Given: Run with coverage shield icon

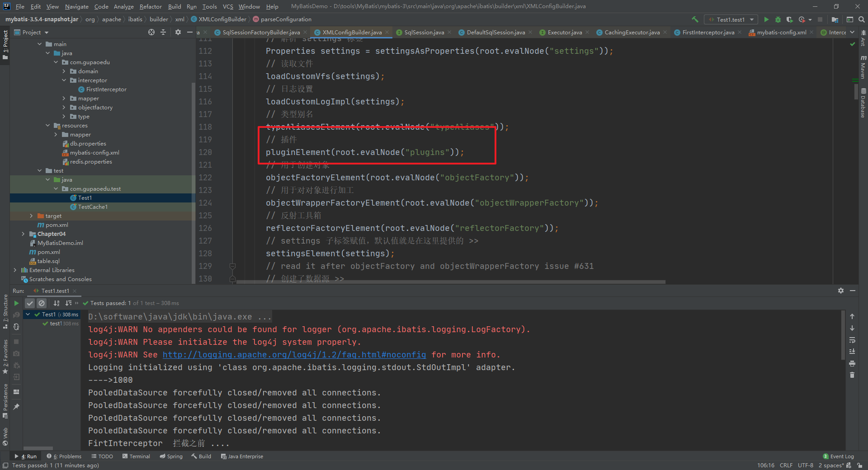Looking at the screenshot, I should 789,19.
